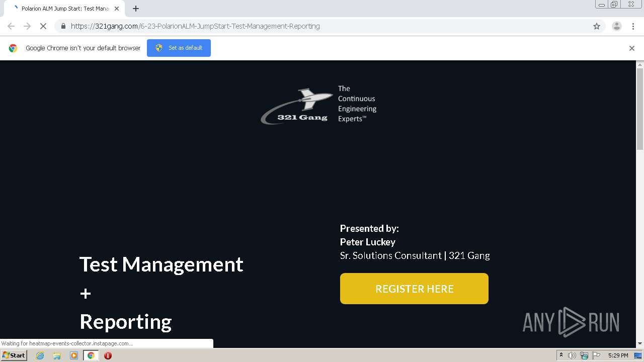Click 'The Continuous Engineering Experts' tagline

click(x=357, y=104)
